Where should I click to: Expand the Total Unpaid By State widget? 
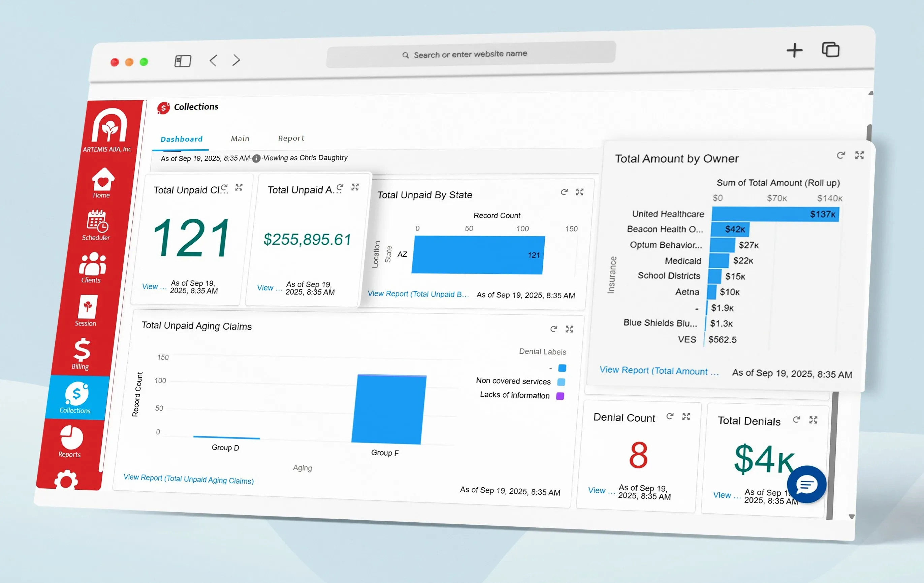click(580, 192)
